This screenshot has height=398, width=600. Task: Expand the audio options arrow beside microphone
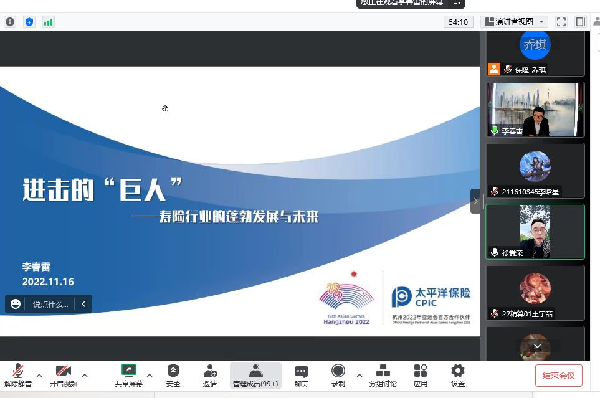39,375
